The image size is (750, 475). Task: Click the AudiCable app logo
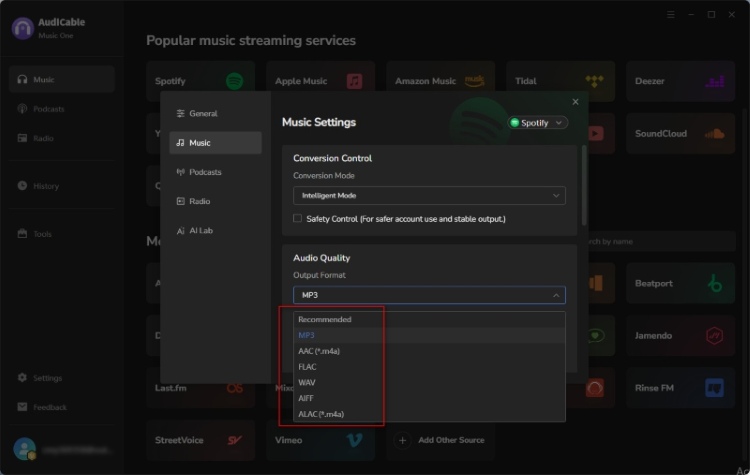coord(22,28)
